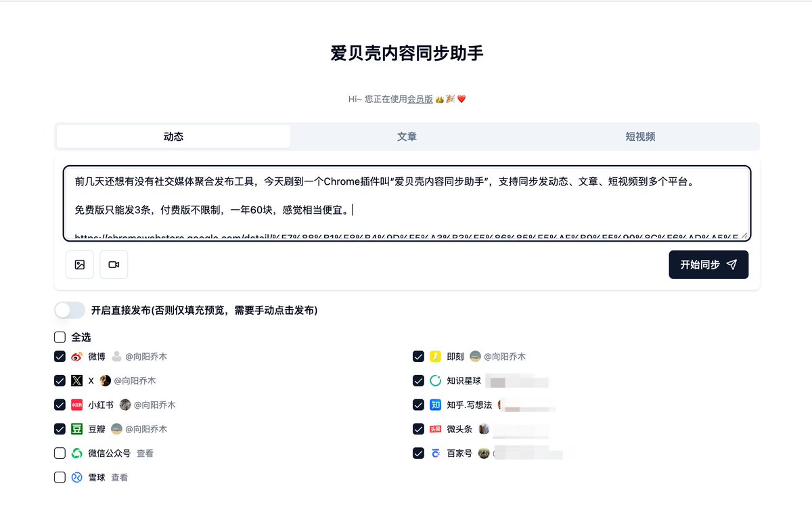
Task: Click the 百家号 logo icon
Action: point(436,453)
